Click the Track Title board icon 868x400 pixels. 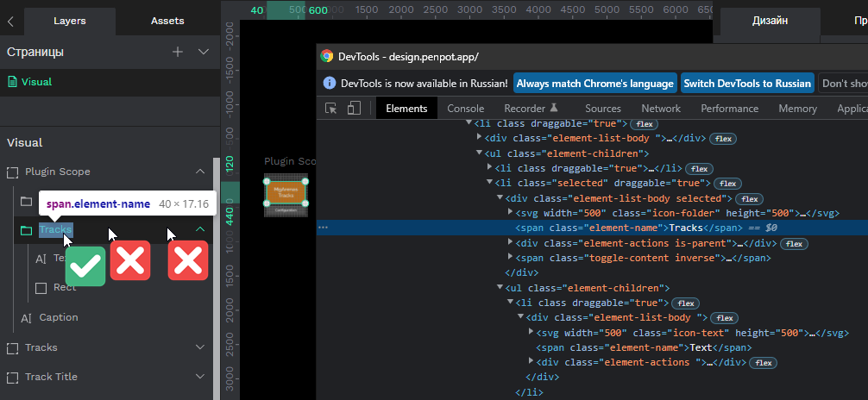(x=12, y=378)
